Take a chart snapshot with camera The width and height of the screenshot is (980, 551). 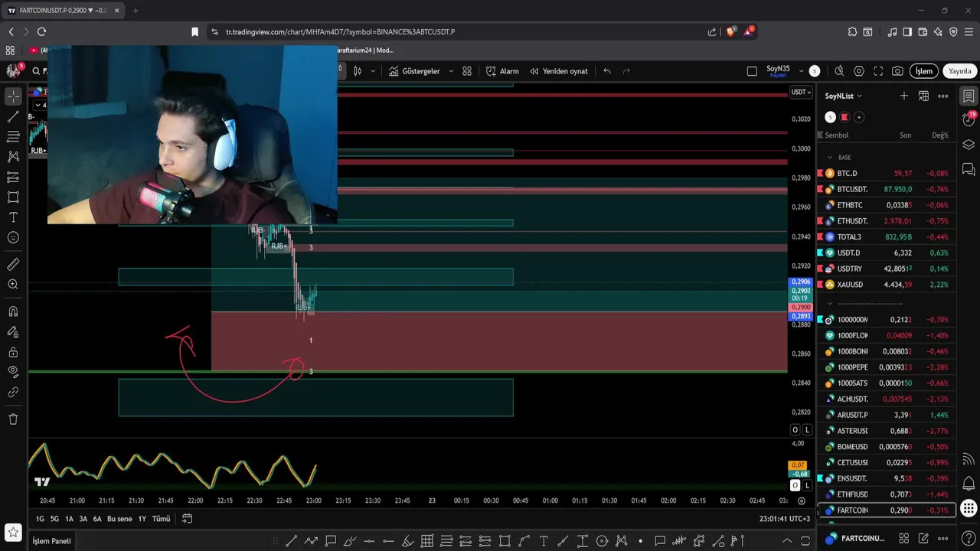[897, 71]
